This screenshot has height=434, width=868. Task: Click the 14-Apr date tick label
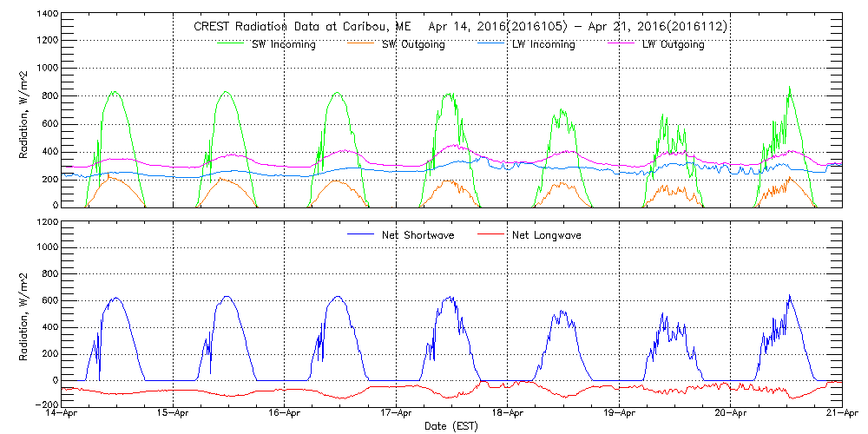tap(62, 414)
